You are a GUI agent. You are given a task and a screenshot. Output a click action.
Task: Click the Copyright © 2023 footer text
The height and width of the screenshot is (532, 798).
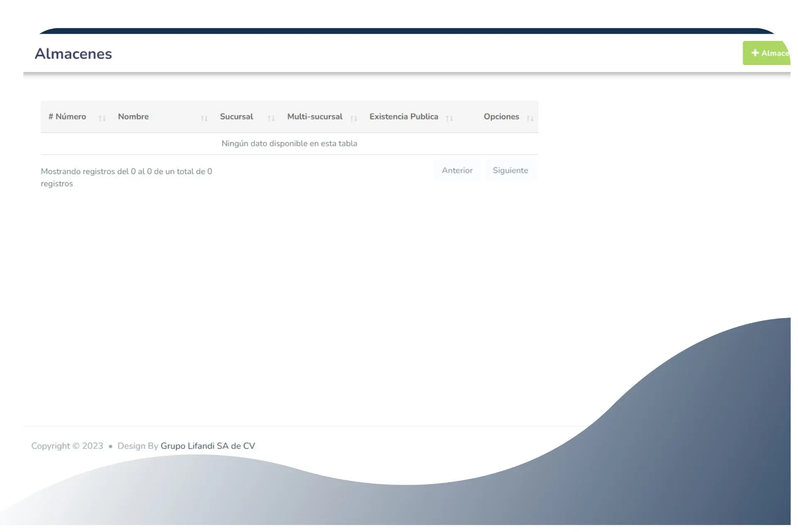[67, 446]
